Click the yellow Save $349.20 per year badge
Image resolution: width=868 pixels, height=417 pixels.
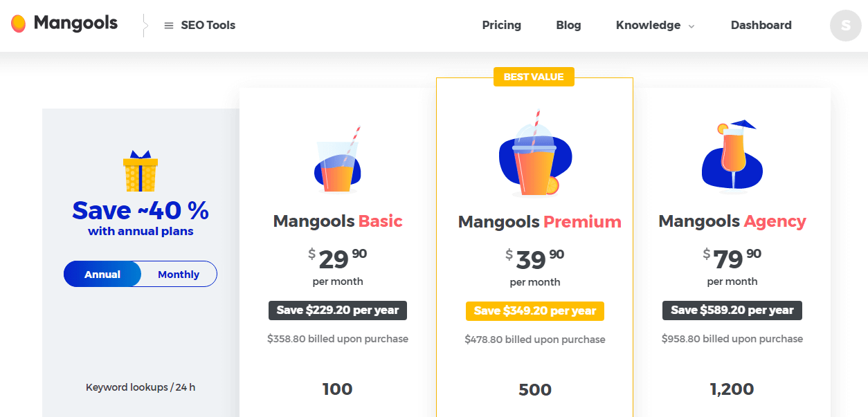coord(534,311)
